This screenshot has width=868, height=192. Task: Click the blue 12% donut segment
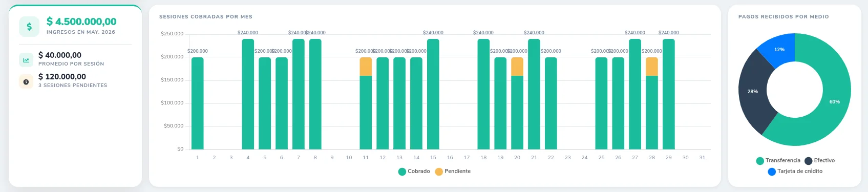point(779,49)
